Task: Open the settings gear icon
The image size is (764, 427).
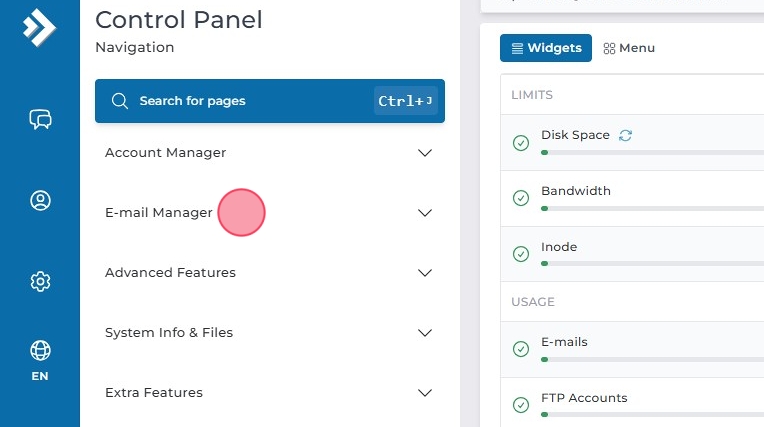Action: click(x=40, y=281)
